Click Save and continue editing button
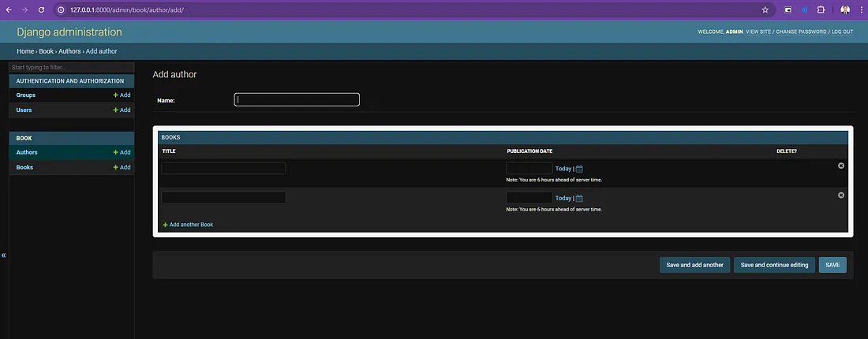This screenshot has height=339, width=868. (774, 265)
